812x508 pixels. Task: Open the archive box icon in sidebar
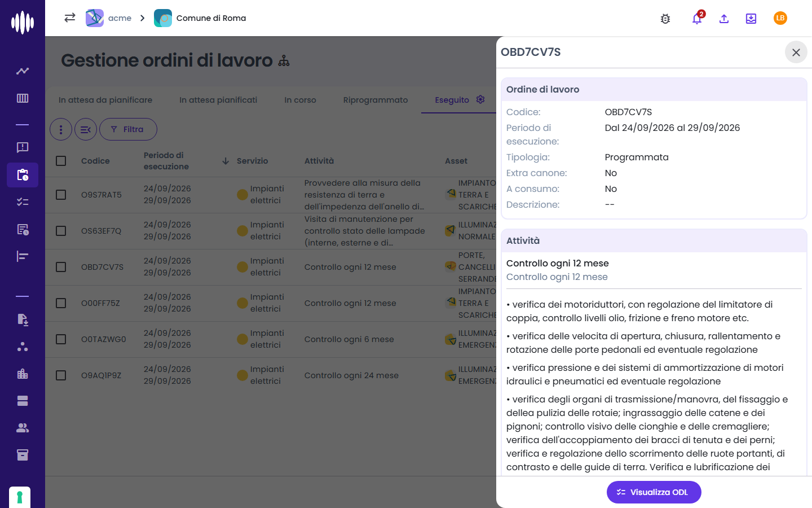[23, 455]
